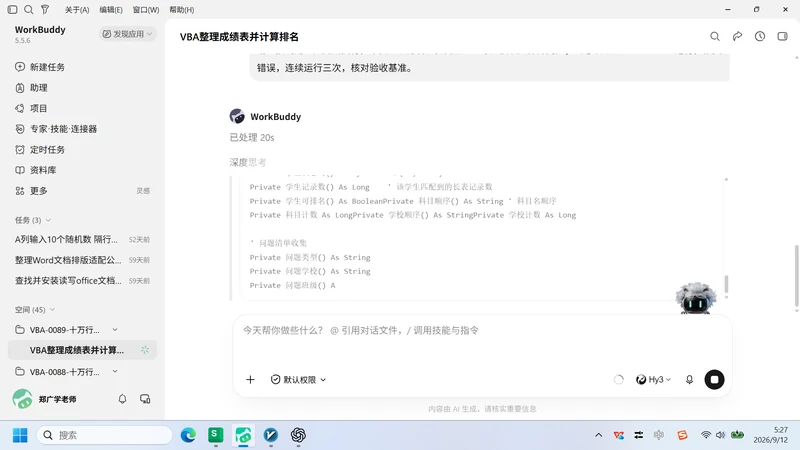Image resolution: width=800 pixels, height=450 pixels.
Task: Expand the VBA-0088 folder chevron
Action: [x=115, y=371]
